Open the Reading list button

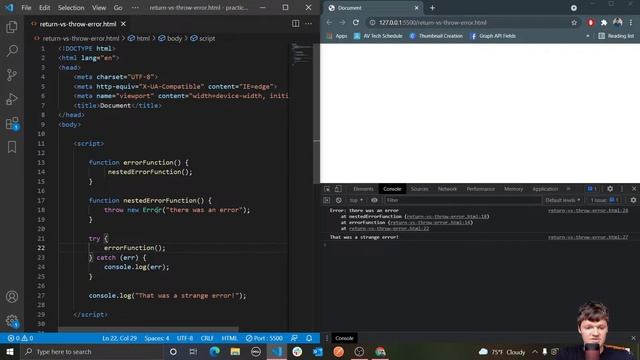(x=616, y=36)
